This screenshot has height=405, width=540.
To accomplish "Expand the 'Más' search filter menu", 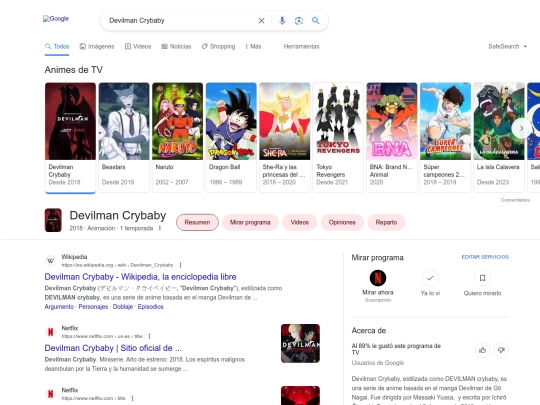I will (253, 46).
